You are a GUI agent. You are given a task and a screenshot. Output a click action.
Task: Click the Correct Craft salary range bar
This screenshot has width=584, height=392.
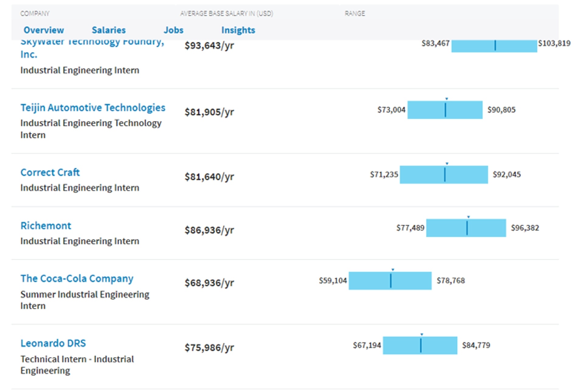444,174
